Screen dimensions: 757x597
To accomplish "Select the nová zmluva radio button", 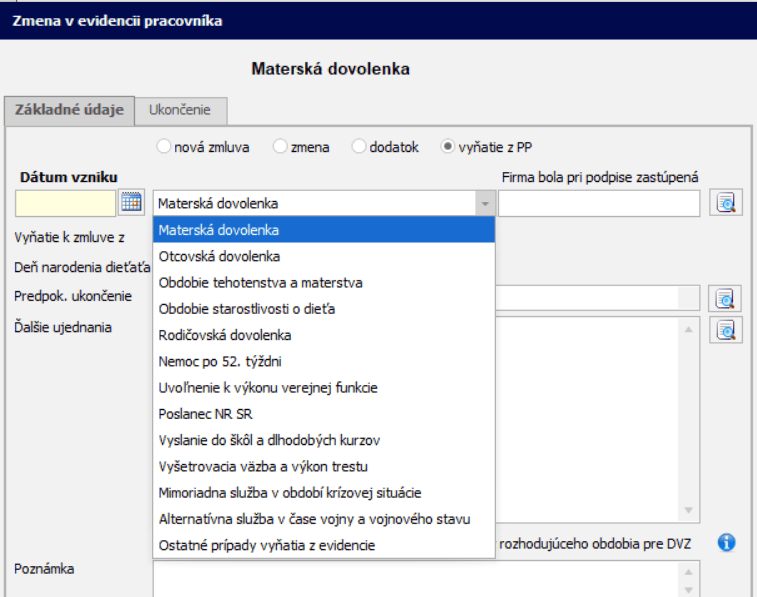I will click(163, 146).
